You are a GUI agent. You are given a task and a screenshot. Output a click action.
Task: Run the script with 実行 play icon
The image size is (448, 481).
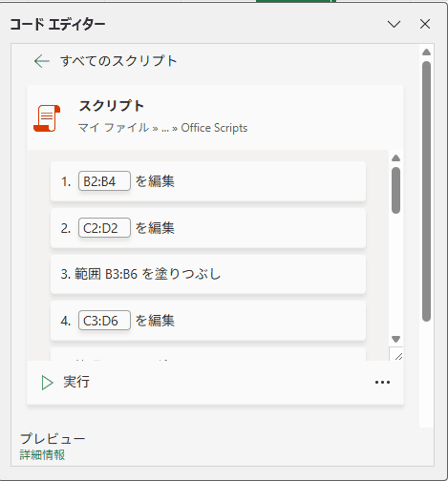pyautogui.click(x=47, y=383)
